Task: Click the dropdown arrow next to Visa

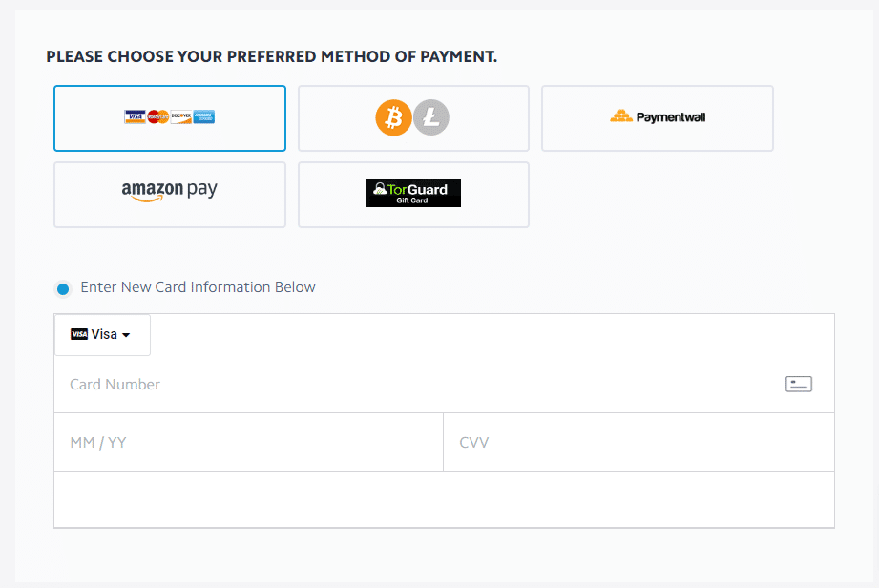Action: (126, 335)
